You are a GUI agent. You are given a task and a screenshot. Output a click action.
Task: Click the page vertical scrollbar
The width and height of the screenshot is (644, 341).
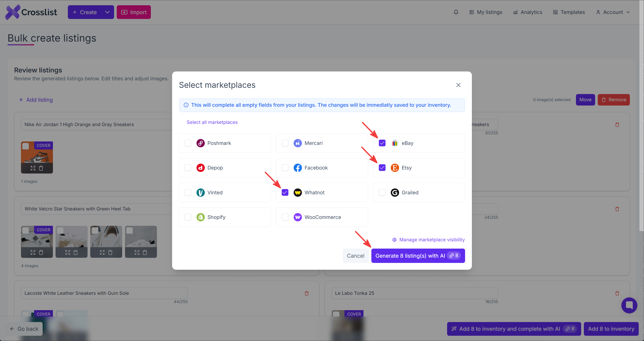pyautogui.click(x=642, y=115)
